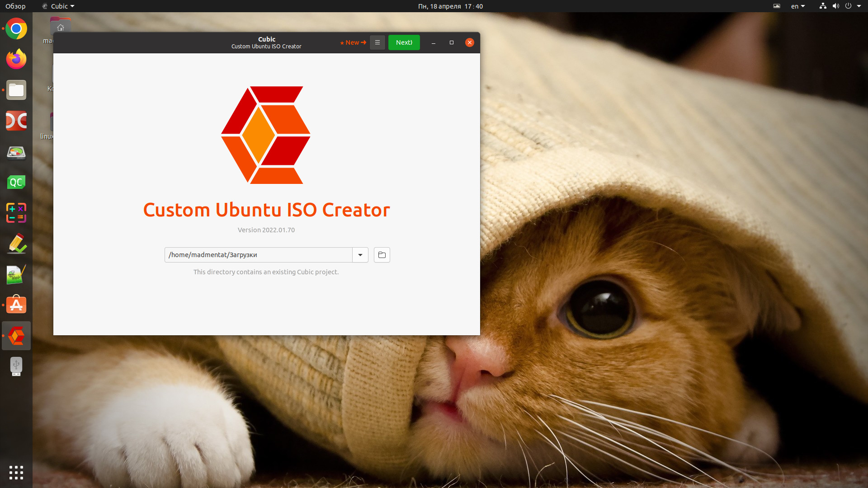Minimize the Cubic window
The height and width of the screenshot is (488, 868).
coord(433,42)
